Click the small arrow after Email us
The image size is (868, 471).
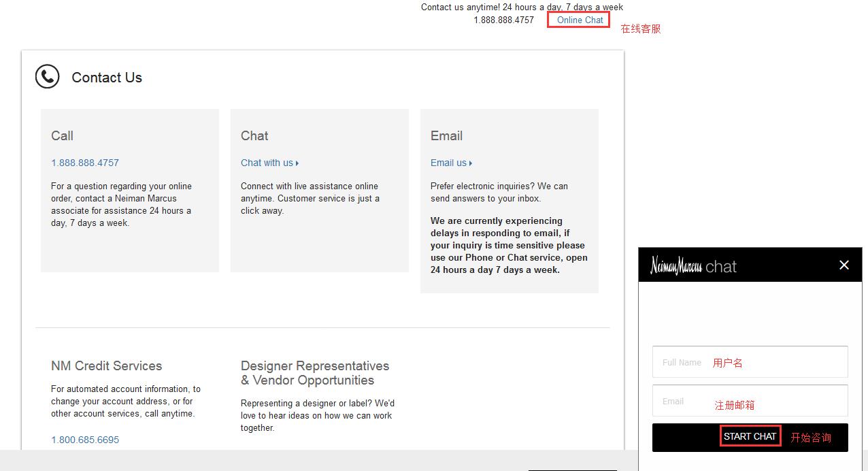pos(471,163)
